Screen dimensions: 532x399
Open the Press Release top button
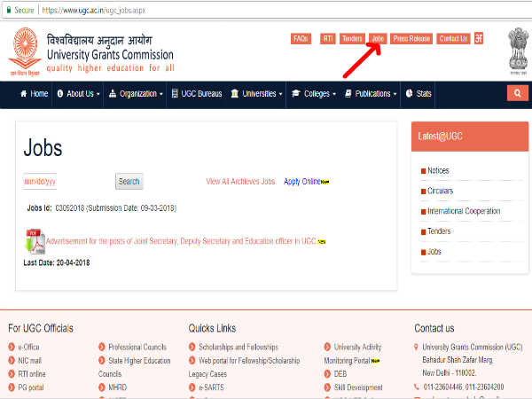(x=411, y=39)
